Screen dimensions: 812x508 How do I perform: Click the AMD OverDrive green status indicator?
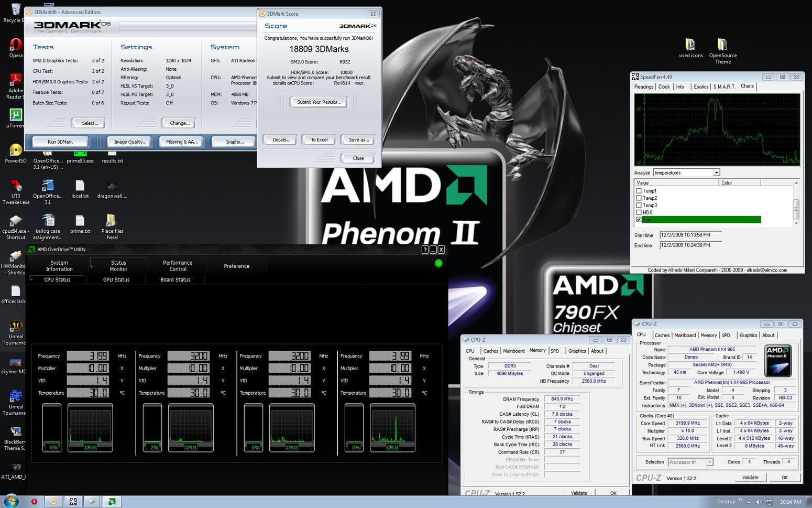coord(438,263)
